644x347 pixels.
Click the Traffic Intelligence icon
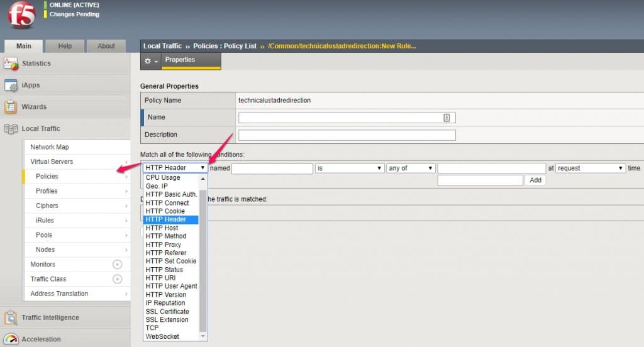11,317
